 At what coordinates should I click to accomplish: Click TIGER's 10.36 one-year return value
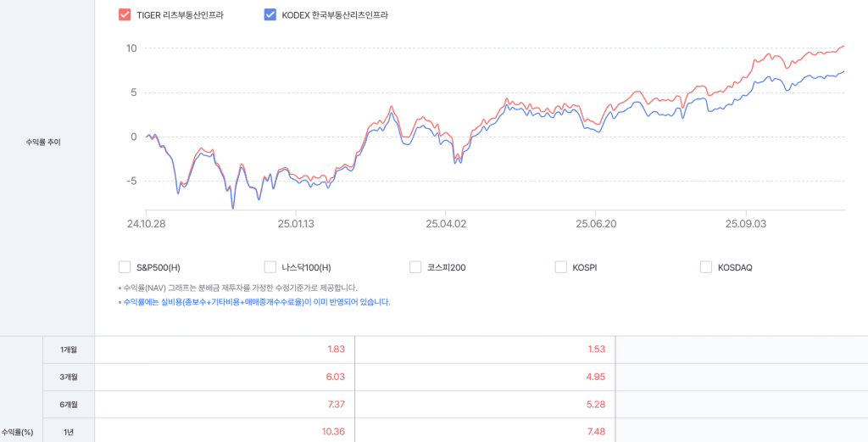click(x=333, y=432)
